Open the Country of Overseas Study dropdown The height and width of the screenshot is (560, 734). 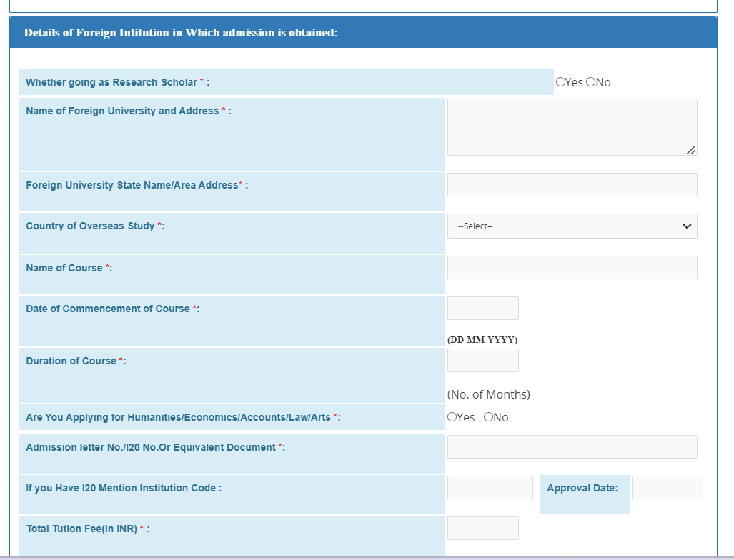(572, 226)
